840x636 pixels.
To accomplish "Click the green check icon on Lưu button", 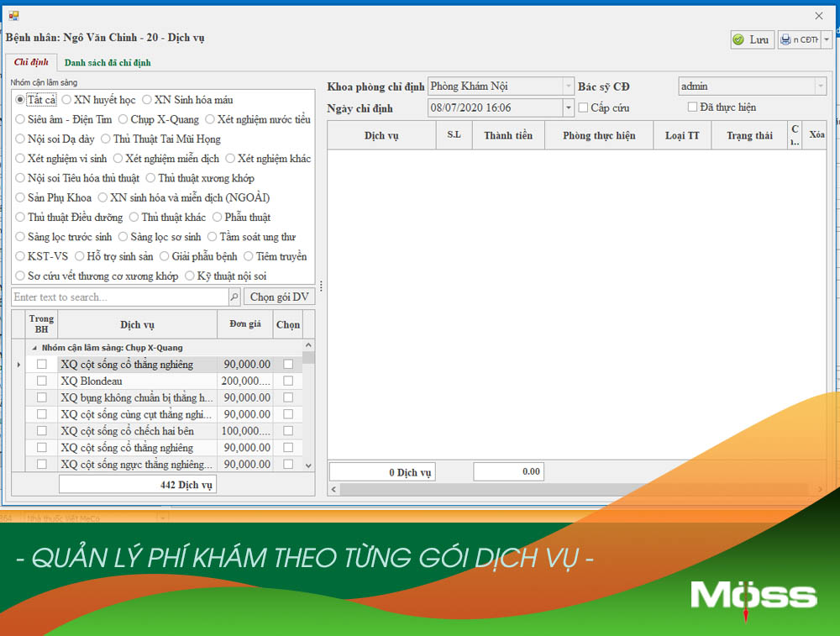I will tap(738, 39).
